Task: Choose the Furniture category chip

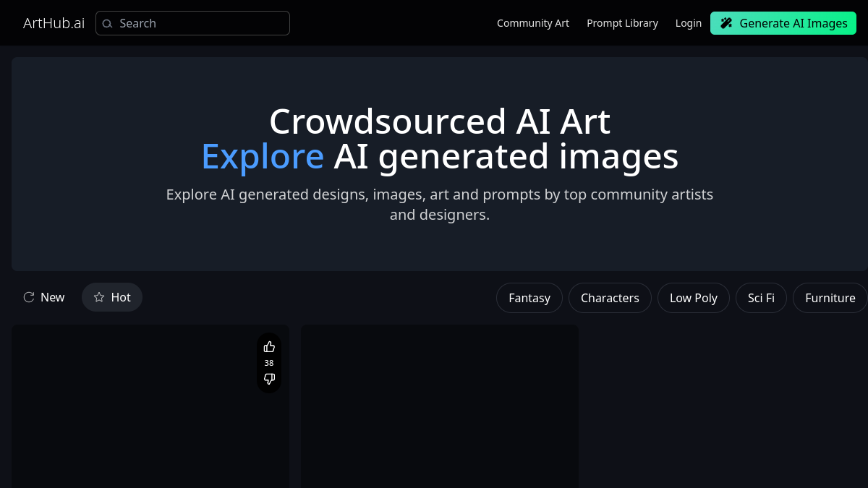Action: tap(830, 298)
